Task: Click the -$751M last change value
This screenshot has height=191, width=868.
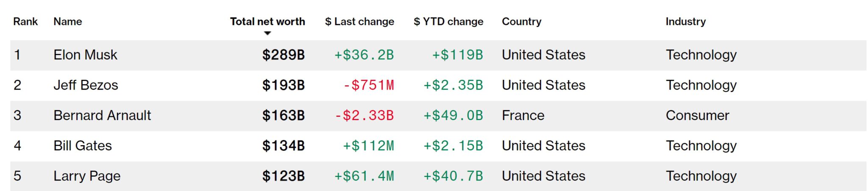Action: [368, 85]
